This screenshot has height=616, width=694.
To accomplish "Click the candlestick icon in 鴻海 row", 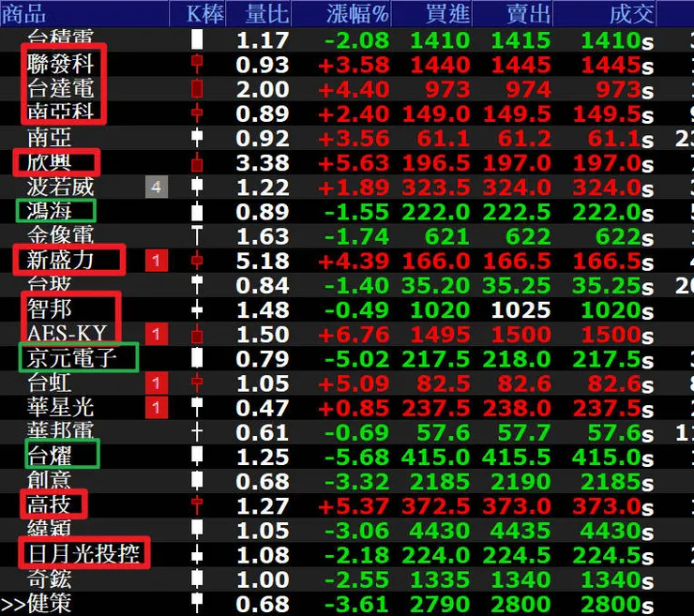I will pyautogui.click(x=197, y=211).
